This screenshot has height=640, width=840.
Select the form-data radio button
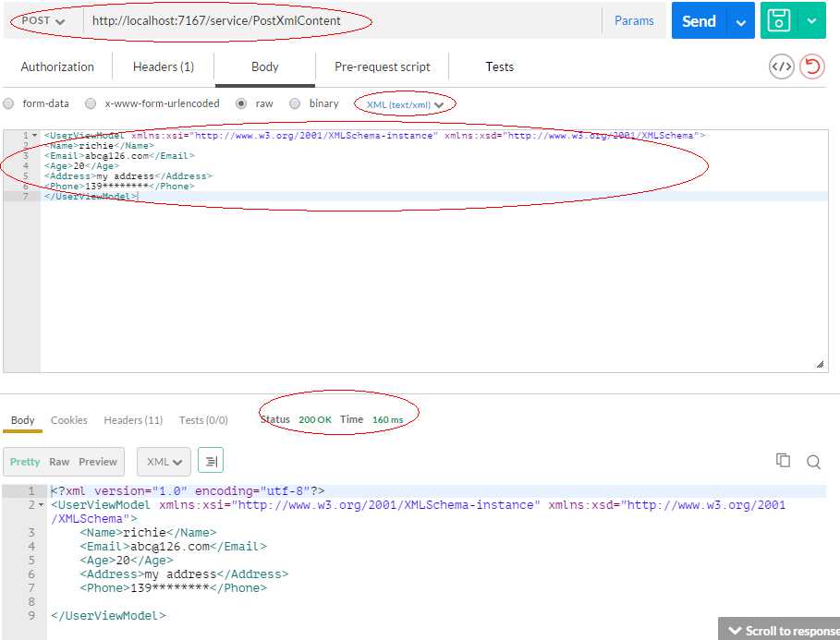(x=8, y=104)
